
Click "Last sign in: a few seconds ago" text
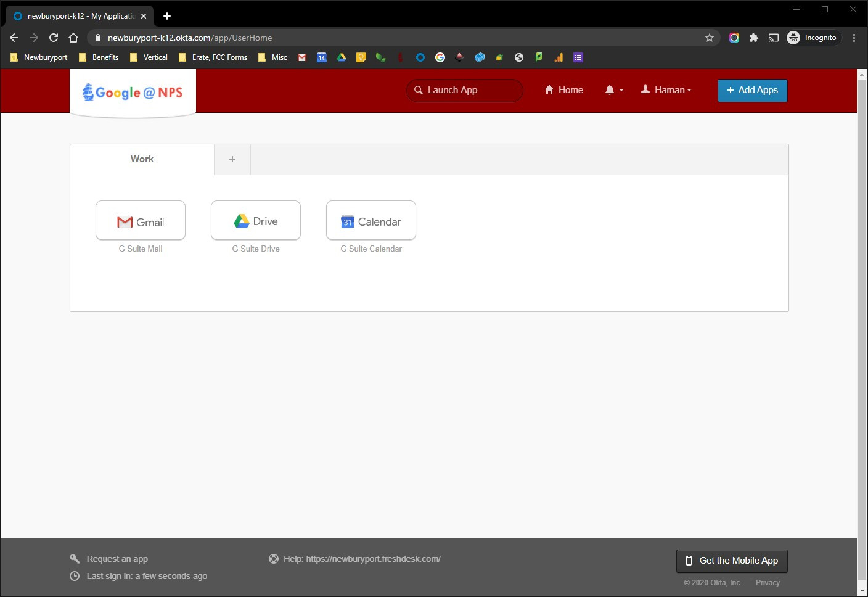(147, 576)
